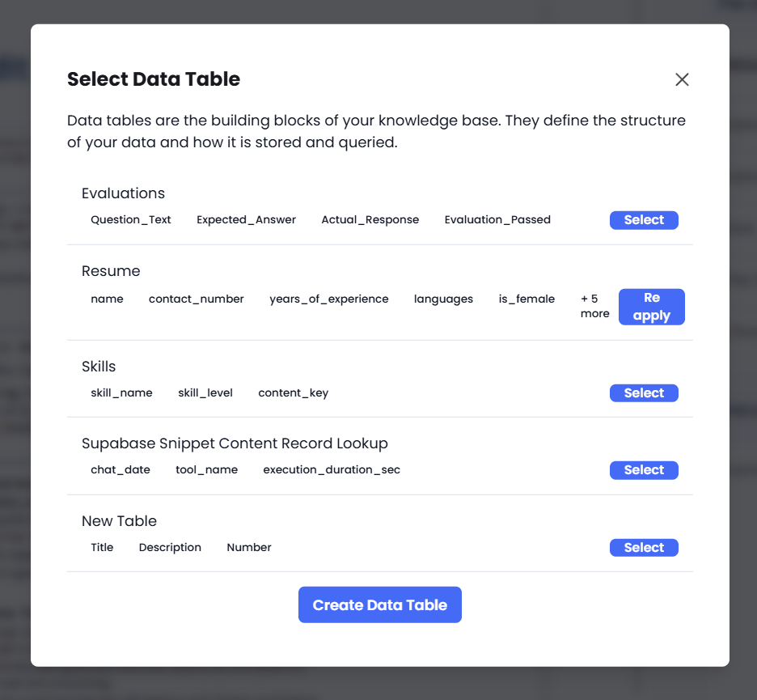
Task: Open the Evaluations table entry
Action: (x=123, y=193)
